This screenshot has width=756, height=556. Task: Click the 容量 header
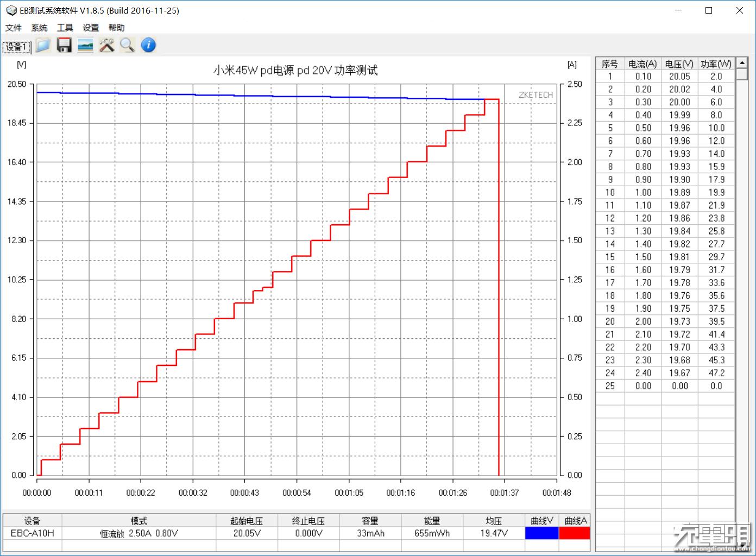[370, 521]
